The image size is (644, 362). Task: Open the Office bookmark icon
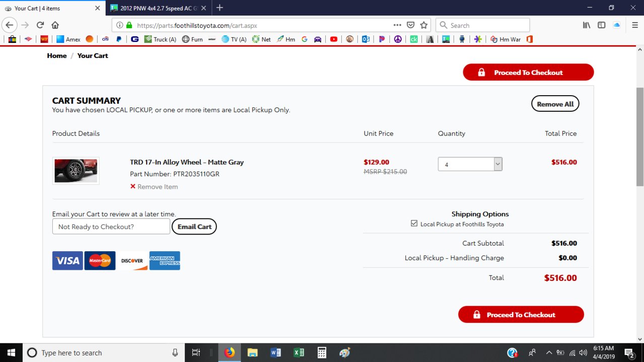coord(529,39)
